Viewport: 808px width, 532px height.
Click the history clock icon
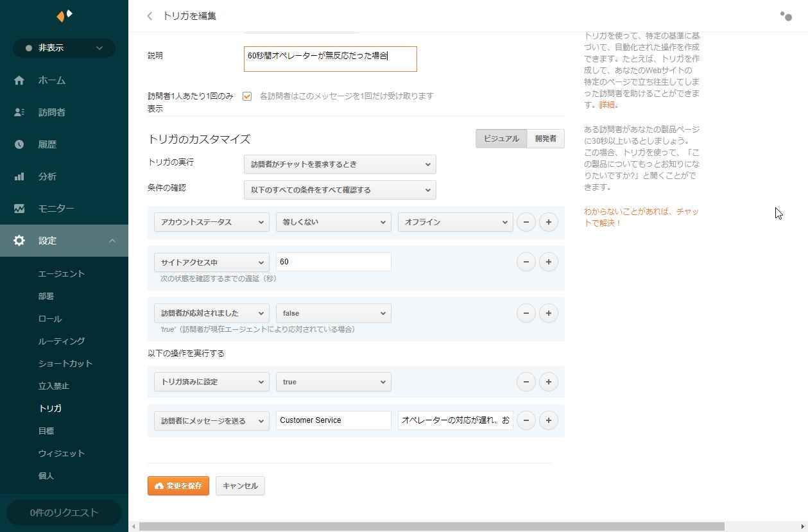click(19, 144)
